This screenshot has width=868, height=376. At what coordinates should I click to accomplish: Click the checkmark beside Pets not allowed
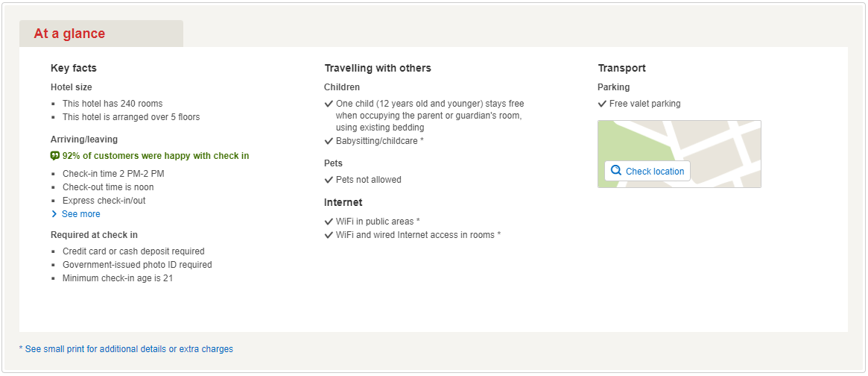tap(329, 180)
